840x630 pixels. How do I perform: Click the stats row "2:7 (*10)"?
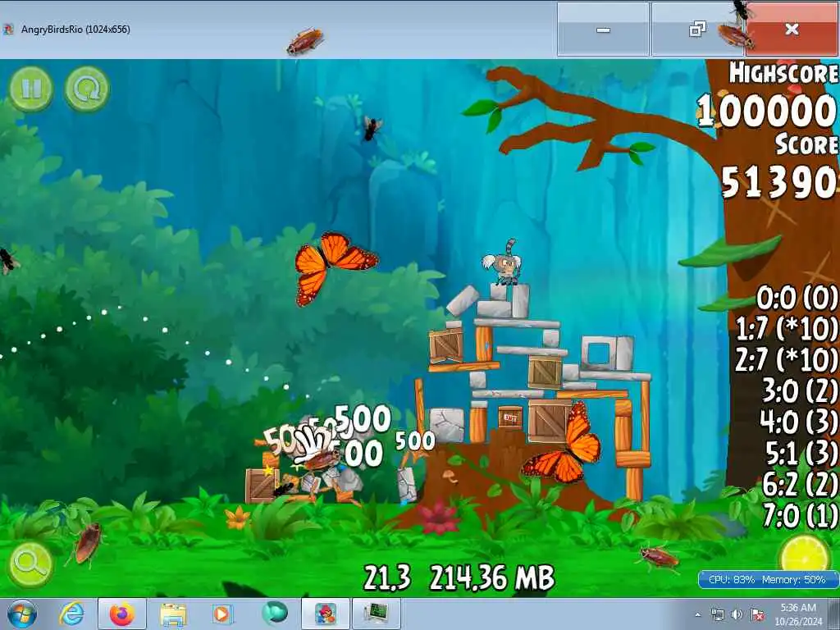(x=786, y=359)
